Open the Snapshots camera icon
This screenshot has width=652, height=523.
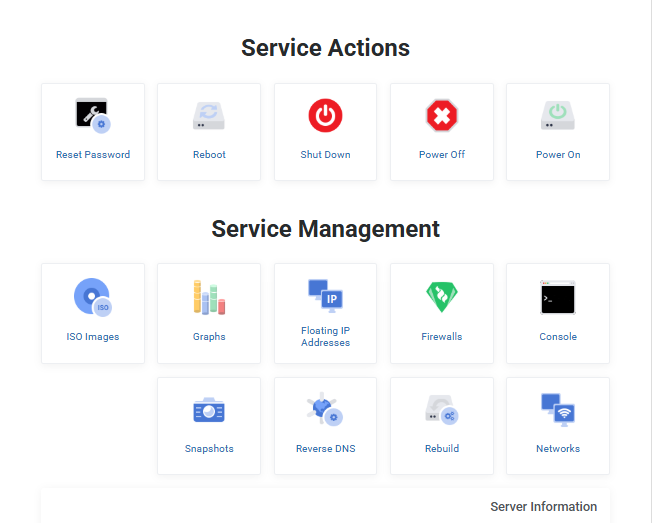(x=209, y=411)
